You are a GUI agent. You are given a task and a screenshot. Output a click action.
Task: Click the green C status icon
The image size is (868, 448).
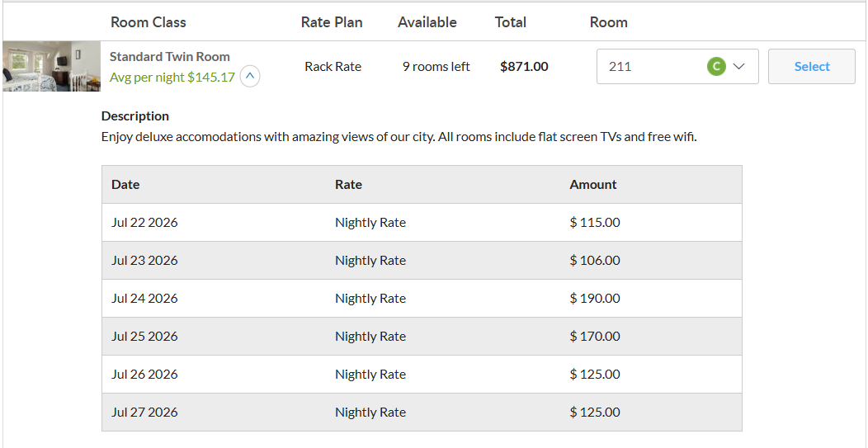pyautogui.click(x=715, y=67)
